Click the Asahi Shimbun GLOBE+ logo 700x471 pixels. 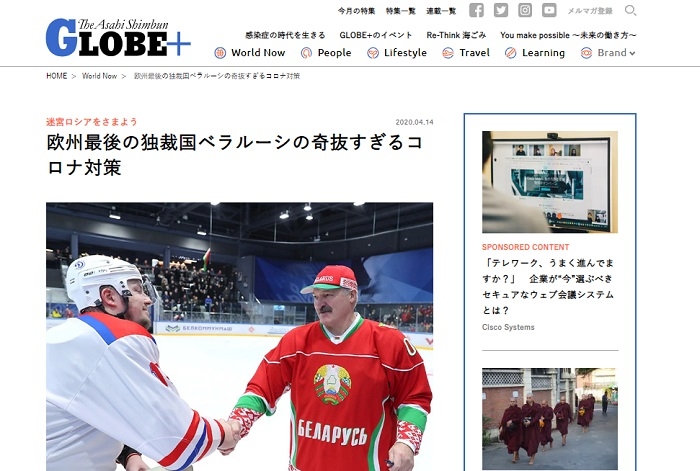pos(117,39)
